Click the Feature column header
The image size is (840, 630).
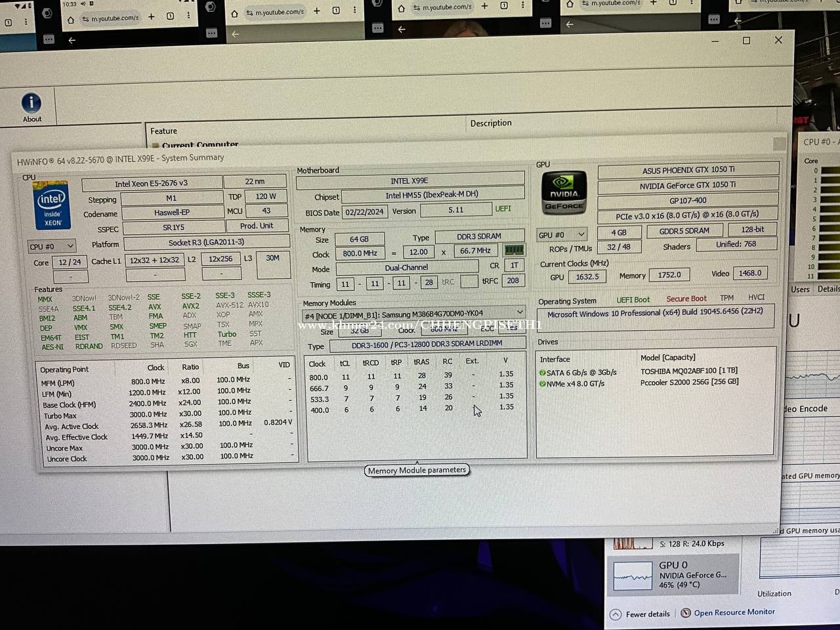tap(163, 131)
